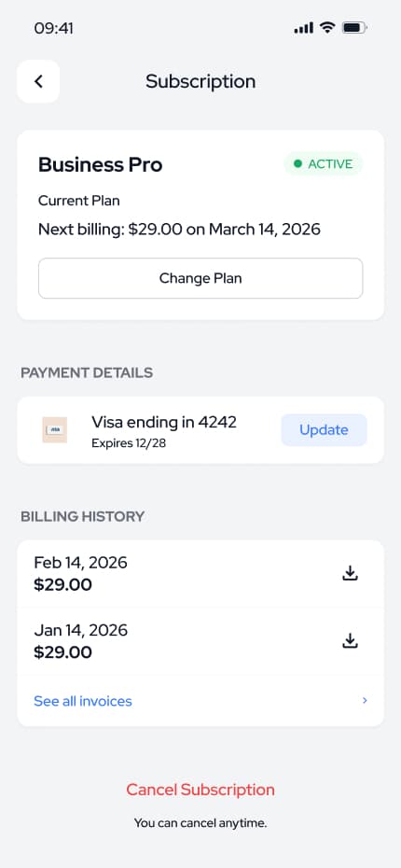
Task: Tap the Subscription page title
Action: [200, 81]
